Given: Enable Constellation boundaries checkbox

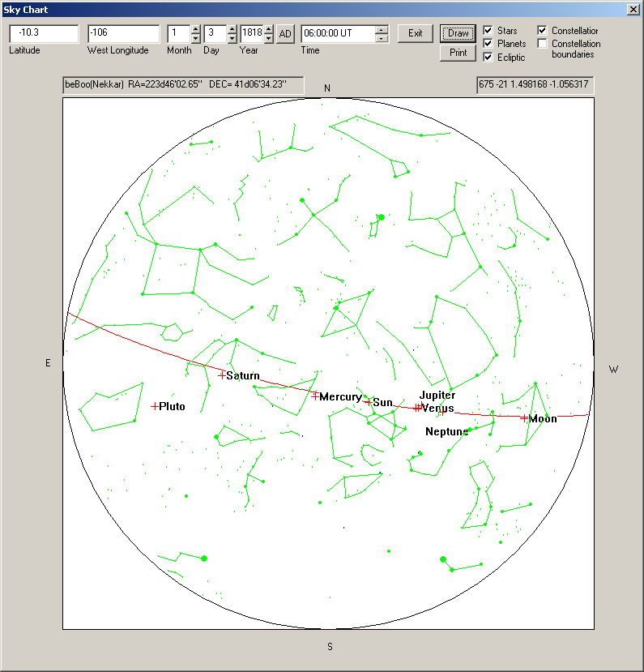Looking at the screenshot, I should (x=542, y=44).
